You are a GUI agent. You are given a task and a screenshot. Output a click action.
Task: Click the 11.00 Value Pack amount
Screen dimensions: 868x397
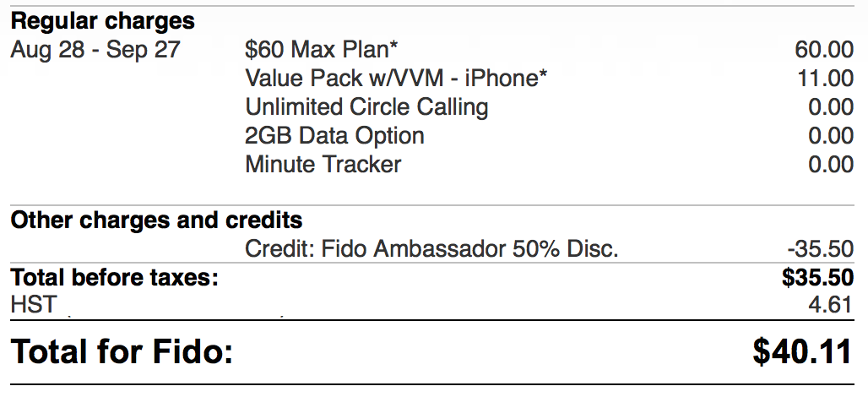coord(825,79)
